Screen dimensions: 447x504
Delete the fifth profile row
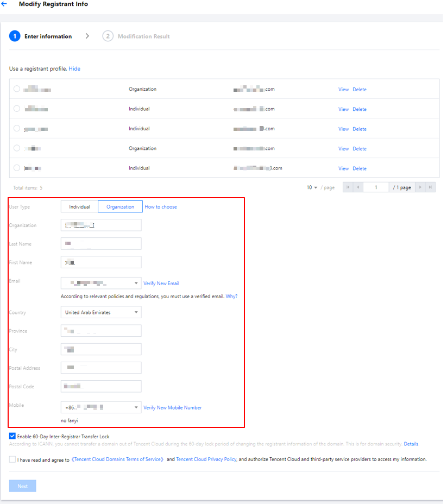pyautogui.click(x=360, y=169)
